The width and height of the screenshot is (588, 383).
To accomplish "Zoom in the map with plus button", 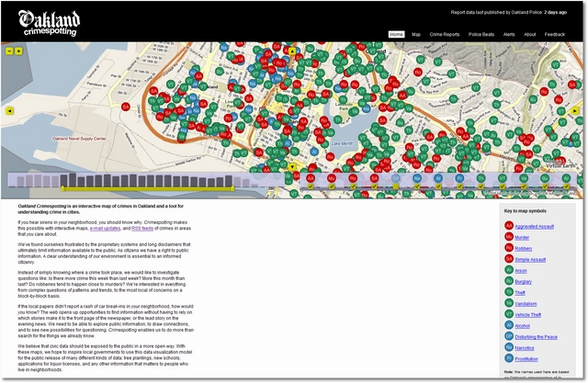I will pos(18,51).
